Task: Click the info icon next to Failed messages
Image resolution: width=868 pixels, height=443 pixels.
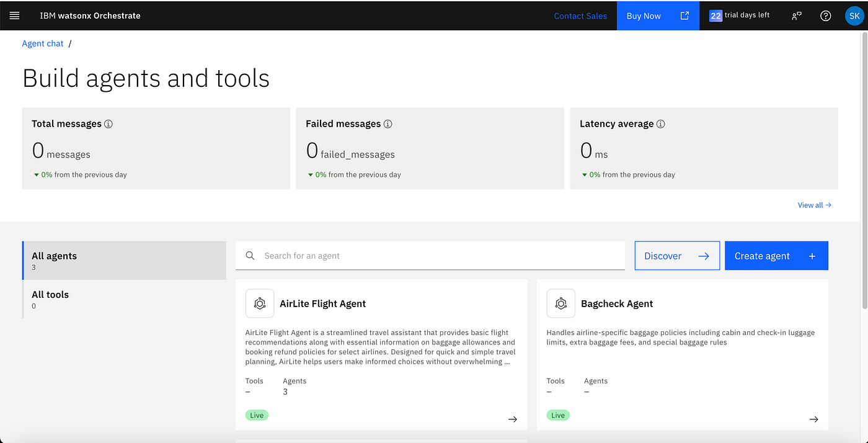Action: click(388, 123)
